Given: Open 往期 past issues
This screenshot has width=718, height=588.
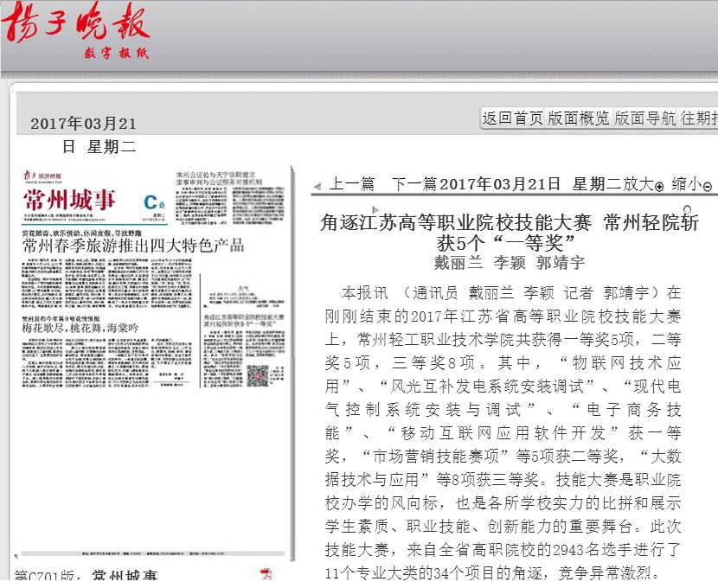Looking at the screenshot, I should (x=699, y=118).
